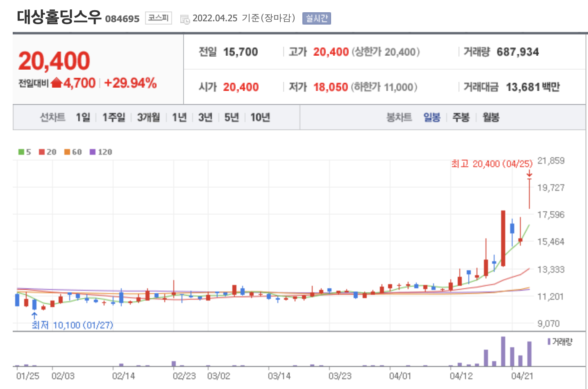Select the 10년 line chart period

[260, 118]
